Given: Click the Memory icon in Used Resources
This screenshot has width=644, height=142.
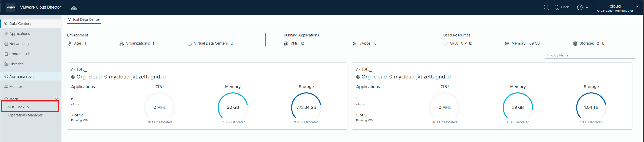Looking at the screenshot, I should 507,44.
